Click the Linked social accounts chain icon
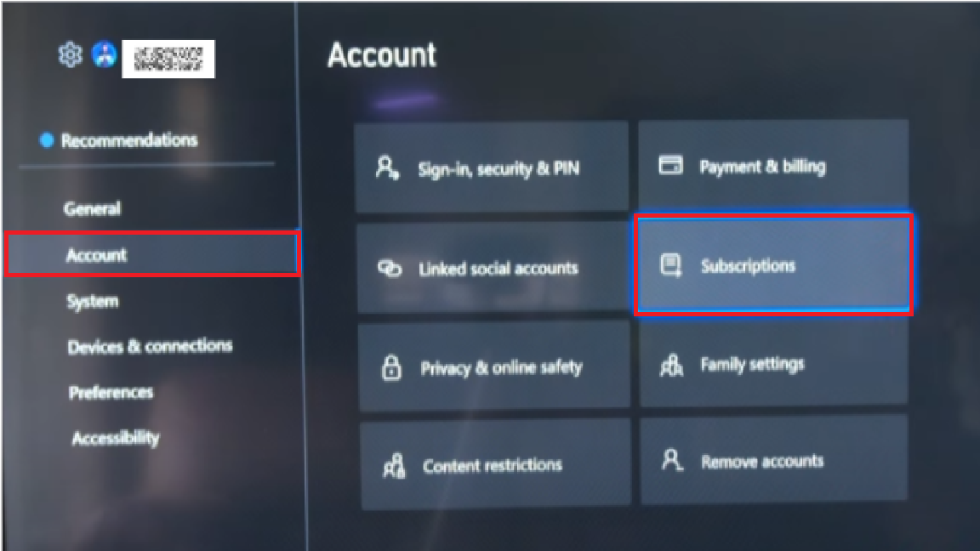 pyautogui.click(x=390, y=268)
